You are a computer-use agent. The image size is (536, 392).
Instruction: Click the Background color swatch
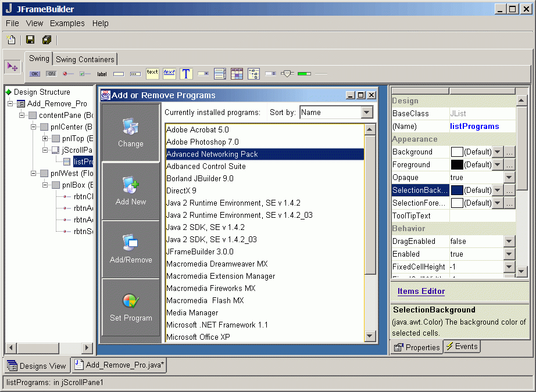457,152
